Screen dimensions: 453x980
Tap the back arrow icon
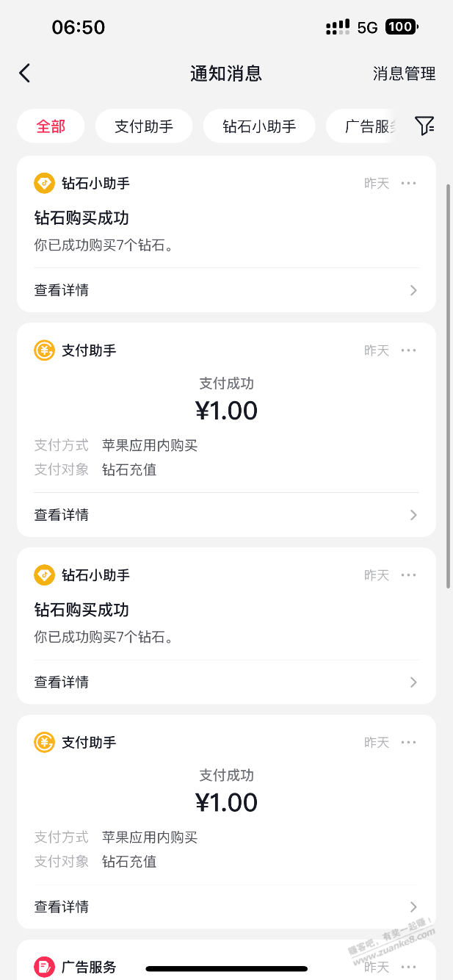click(x=25, y=73)
